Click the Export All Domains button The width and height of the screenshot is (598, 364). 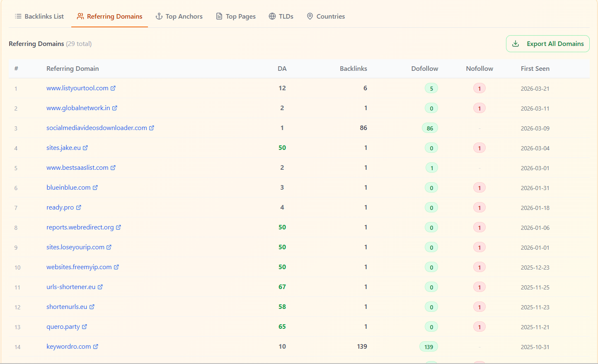pyautogui.click(x=547, y=43)
